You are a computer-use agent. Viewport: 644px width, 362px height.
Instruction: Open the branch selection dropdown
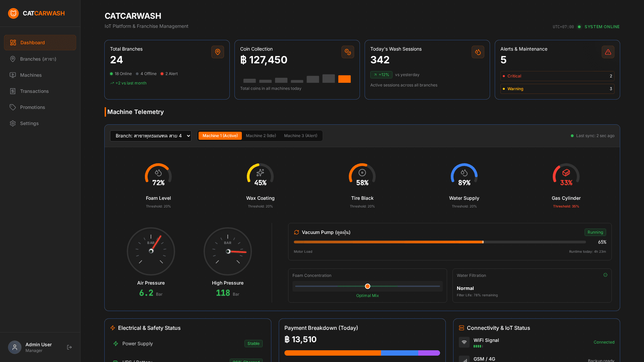pos(151,136)
